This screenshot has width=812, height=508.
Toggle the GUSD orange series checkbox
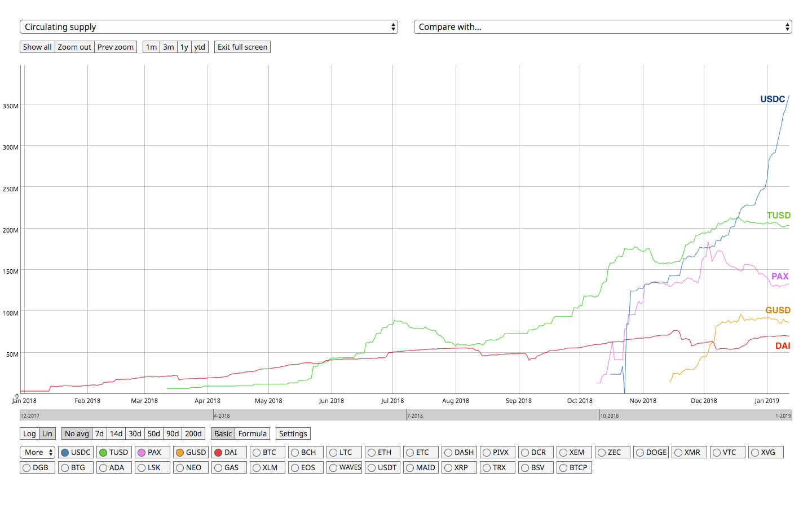[191, 453]
